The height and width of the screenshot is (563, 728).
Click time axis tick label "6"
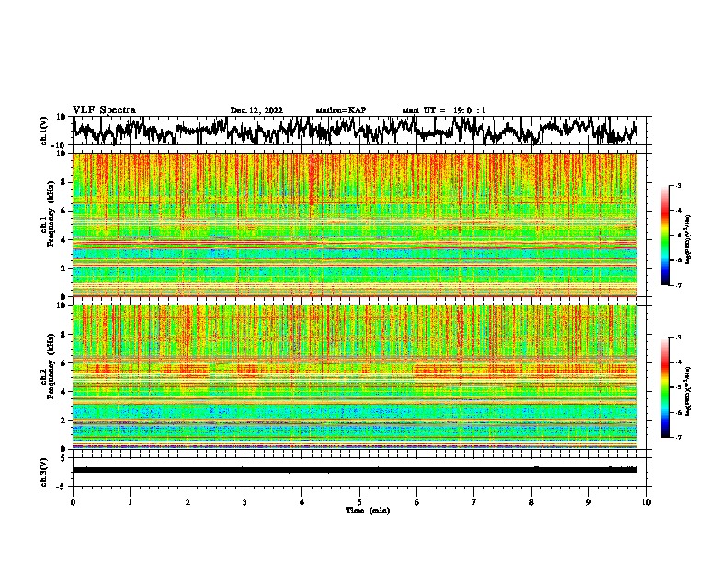(x=417, y=502)
